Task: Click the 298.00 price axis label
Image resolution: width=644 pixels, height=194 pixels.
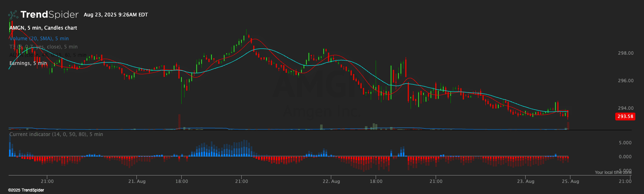Action: click(625, 53)
